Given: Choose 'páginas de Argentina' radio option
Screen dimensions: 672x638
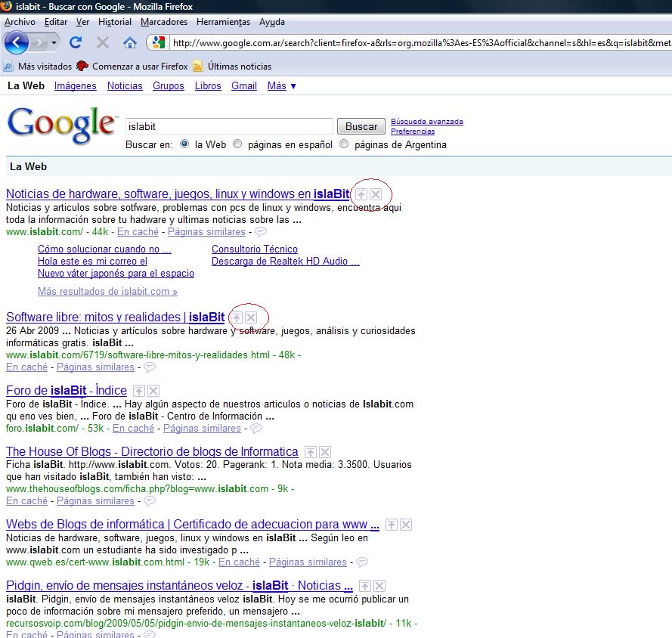Looking at the screenshot, I should [x=345, y=144].
